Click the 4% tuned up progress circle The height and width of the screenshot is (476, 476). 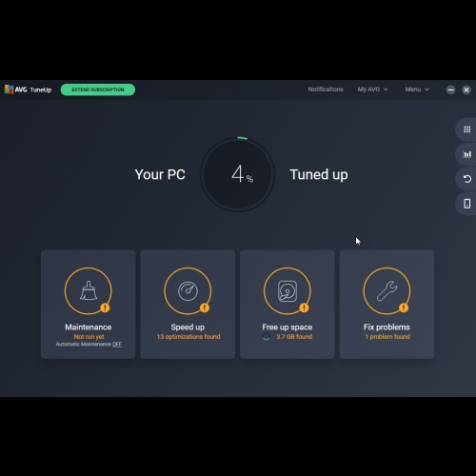tap(238, 174)
